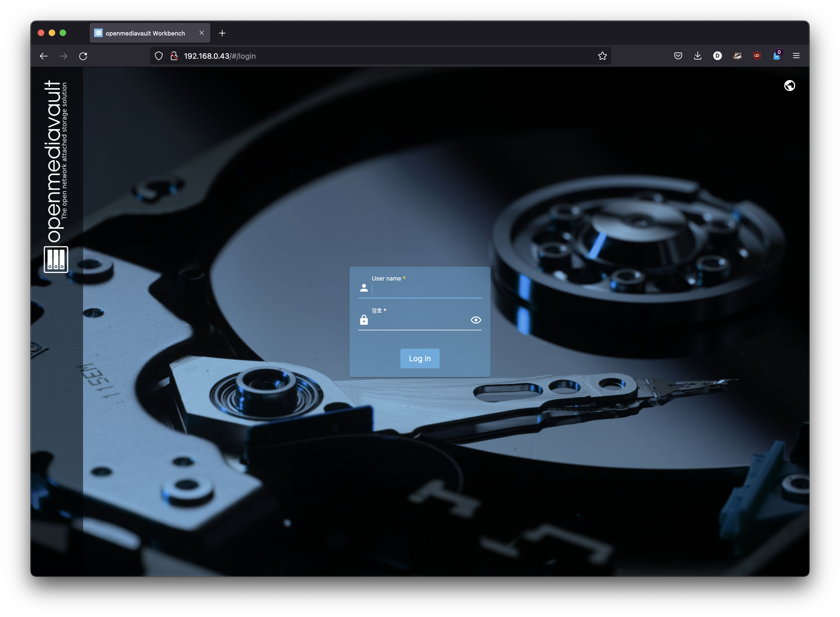Open the uBlock Origin extension icon
Screen dimensions: 840x617
(757, 56)
